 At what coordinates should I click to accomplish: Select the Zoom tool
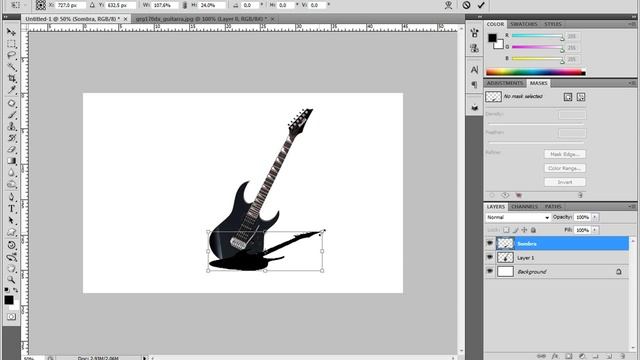point(11,280)
